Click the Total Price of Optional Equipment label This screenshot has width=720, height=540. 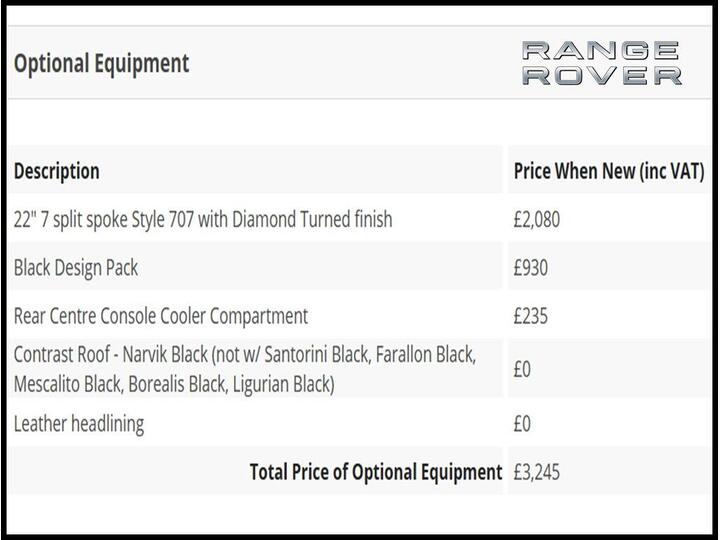tap(376, 472)
